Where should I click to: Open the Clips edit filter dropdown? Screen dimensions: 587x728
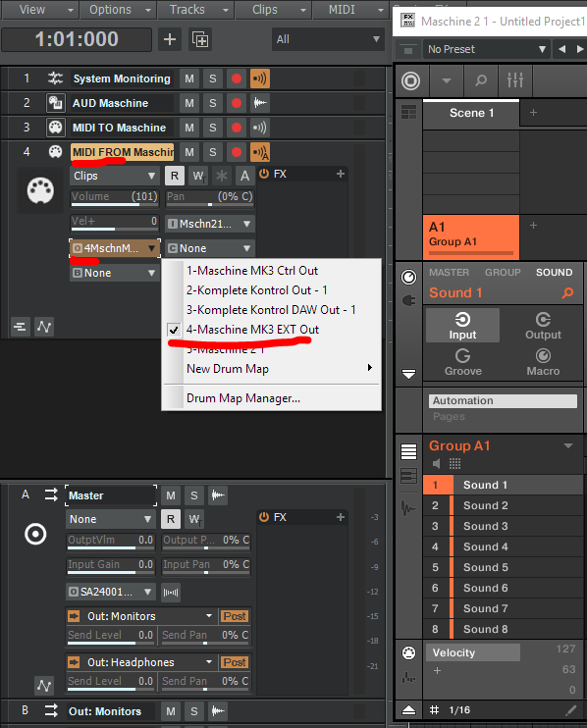pos(114,176)
